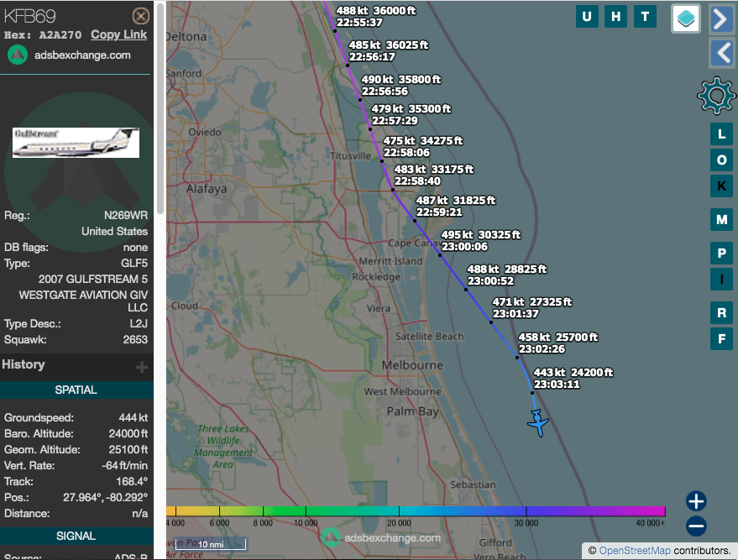Screen dimensions: 738x560
Task: Click the SIGNAL section header
Action: click(x=76, y=536)
